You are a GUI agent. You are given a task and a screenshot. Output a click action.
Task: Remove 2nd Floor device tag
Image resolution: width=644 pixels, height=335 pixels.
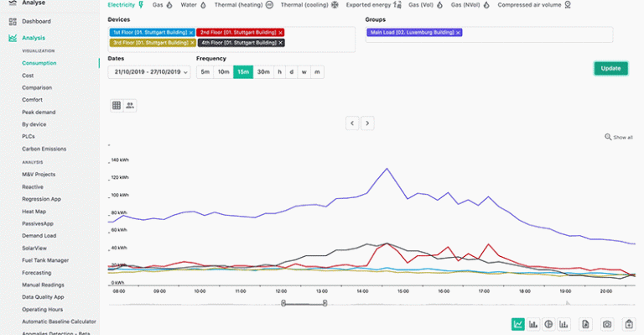(281, 33)
